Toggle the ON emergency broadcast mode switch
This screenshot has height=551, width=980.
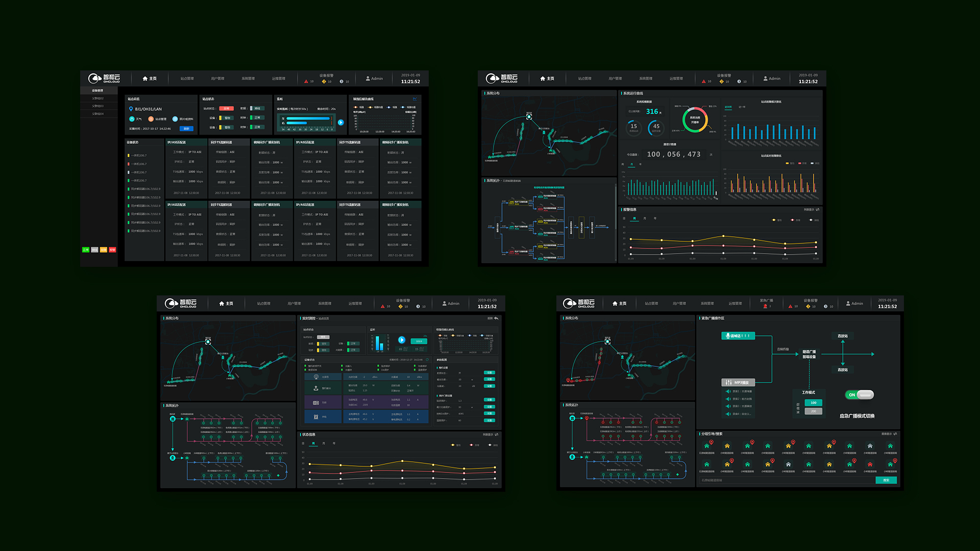(x=860, y=395)
